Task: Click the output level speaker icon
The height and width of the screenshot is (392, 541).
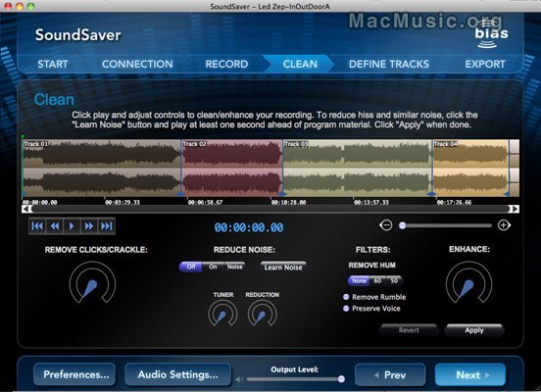Action: click(x=239, y=379)
